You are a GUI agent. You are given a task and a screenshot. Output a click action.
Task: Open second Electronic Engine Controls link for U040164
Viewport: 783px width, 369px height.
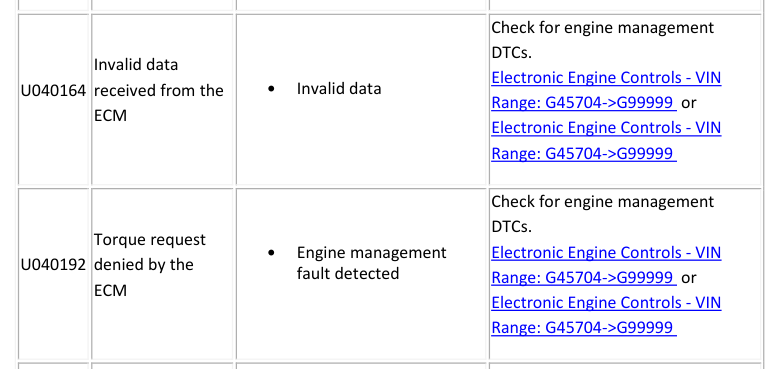(x=606, y=140)
